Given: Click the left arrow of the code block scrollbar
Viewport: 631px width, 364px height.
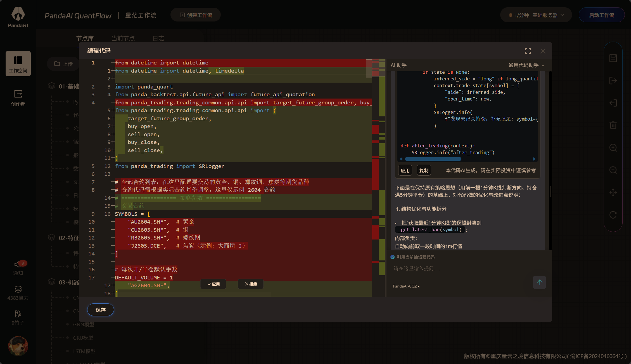Looking at the screenshot, I should [x=401, y=159].
